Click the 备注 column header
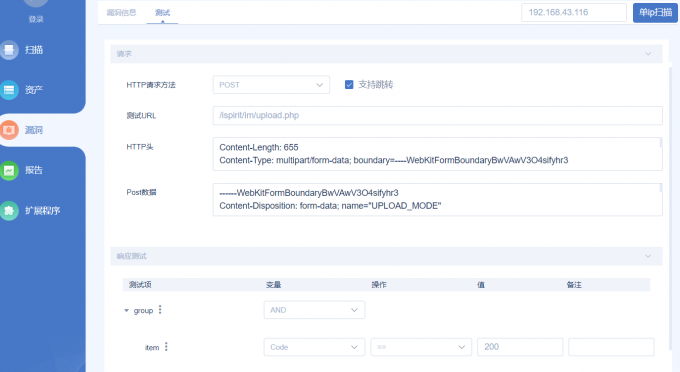 click(x=574, y=284)
